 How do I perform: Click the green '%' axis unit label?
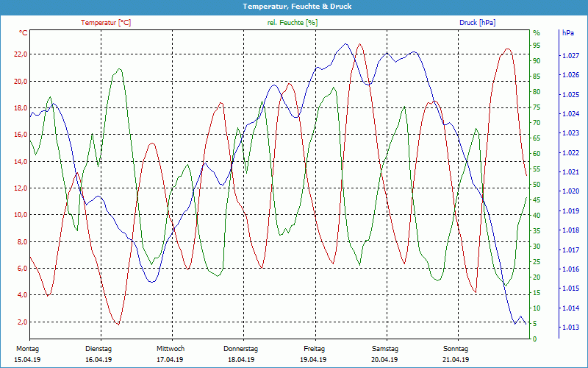(537, 33)
